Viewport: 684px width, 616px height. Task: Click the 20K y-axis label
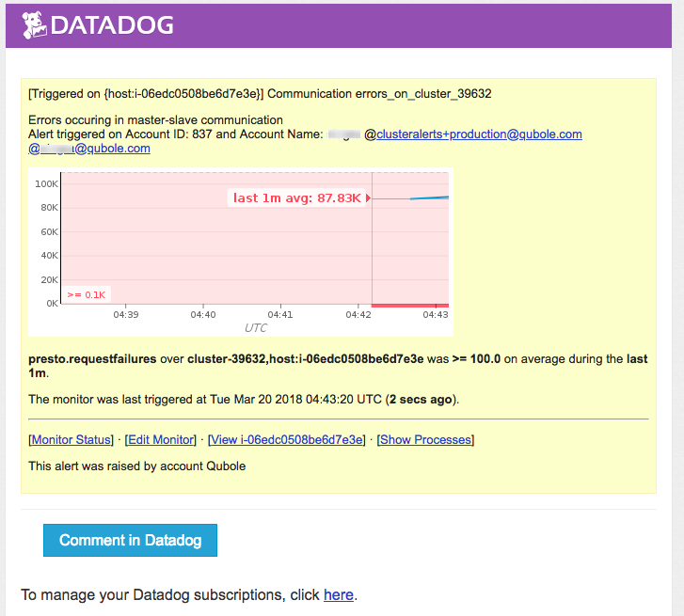tap(49, 280)
